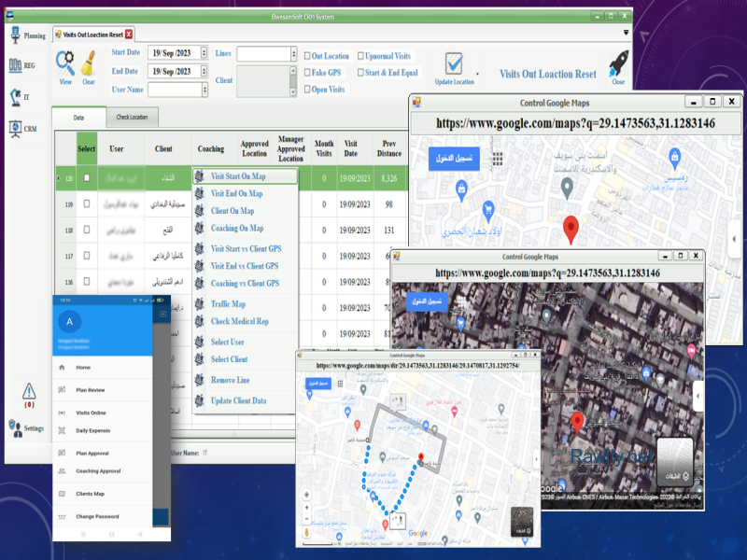This screenshot has width=747, height=560.
Task: Open the IT sidebar module
Action: (19, 97)
